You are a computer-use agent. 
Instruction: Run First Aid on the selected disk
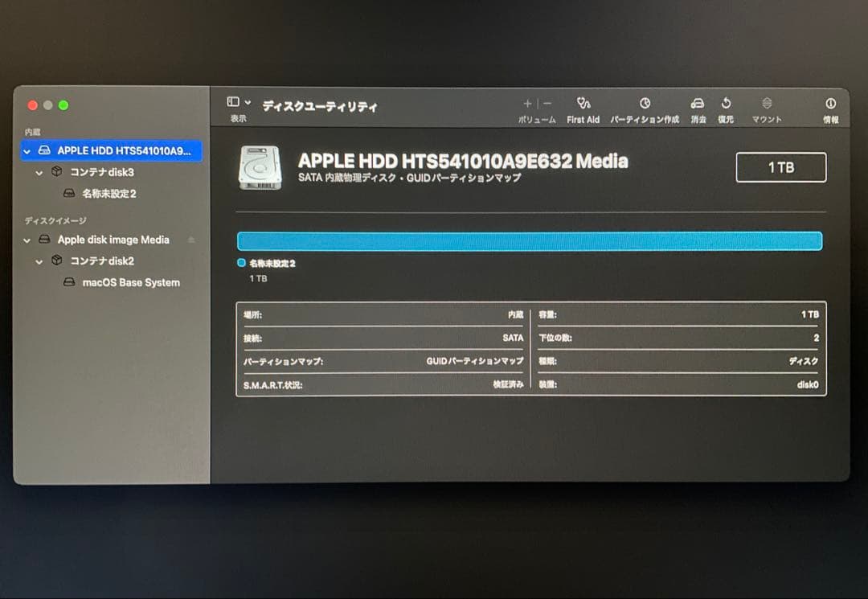(x=583, y=105)
